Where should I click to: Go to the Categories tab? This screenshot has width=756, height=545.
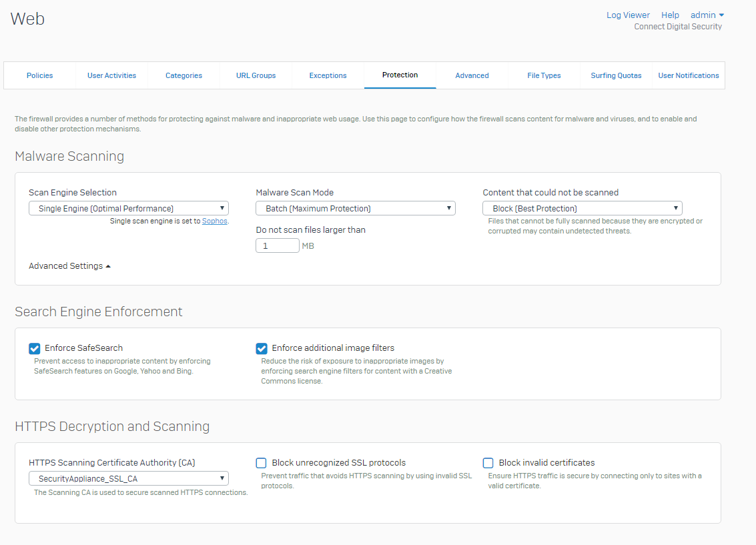pyautogui.click(x=183, y=75)
